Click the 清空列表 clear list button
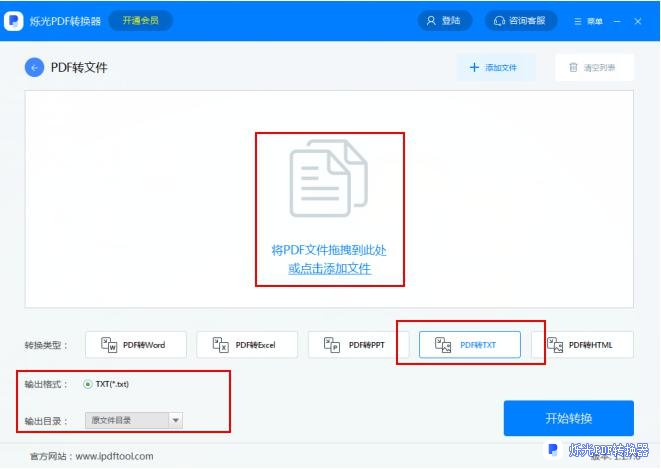The width and height of the screenshot is (661, 469). click(x=594, y=67)
